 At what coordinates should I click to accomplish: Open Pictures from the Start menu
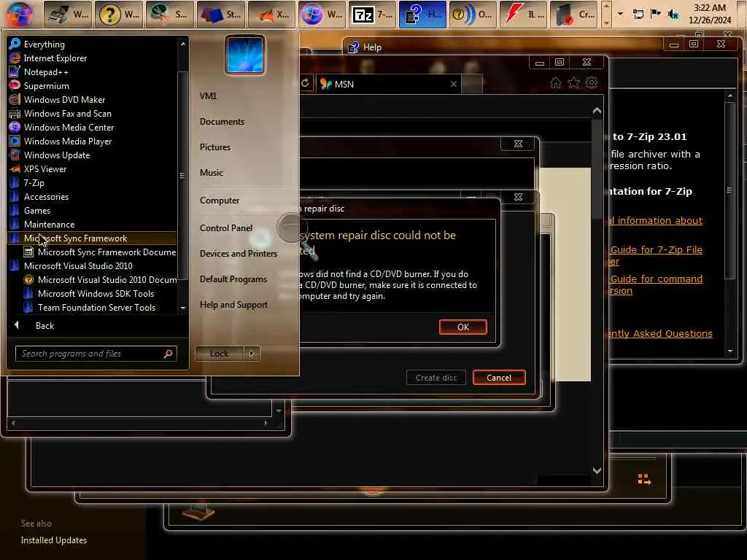pyautogui.click(x=215, y=147)
